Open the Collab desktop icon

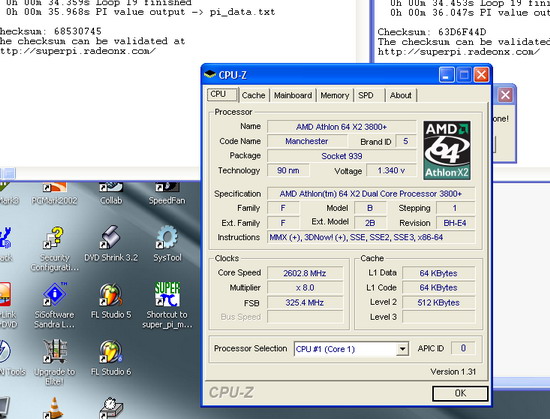(111, 194)
